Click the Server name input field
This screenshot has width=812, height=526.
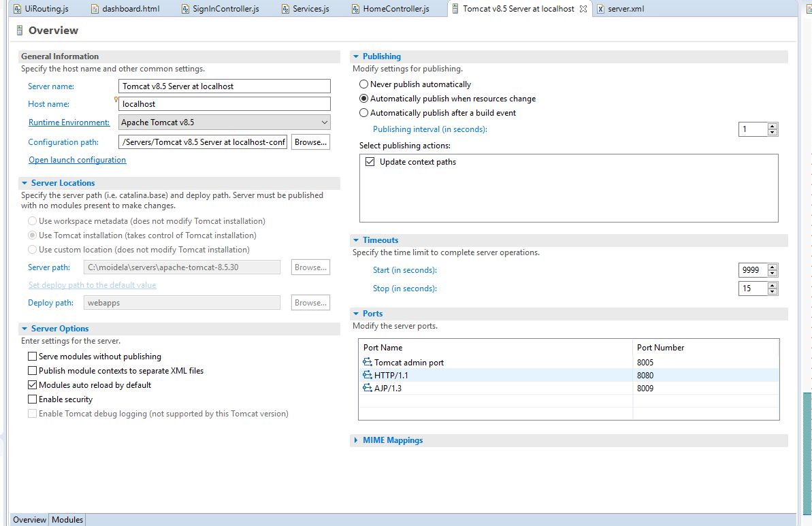[x=224, y=86]
